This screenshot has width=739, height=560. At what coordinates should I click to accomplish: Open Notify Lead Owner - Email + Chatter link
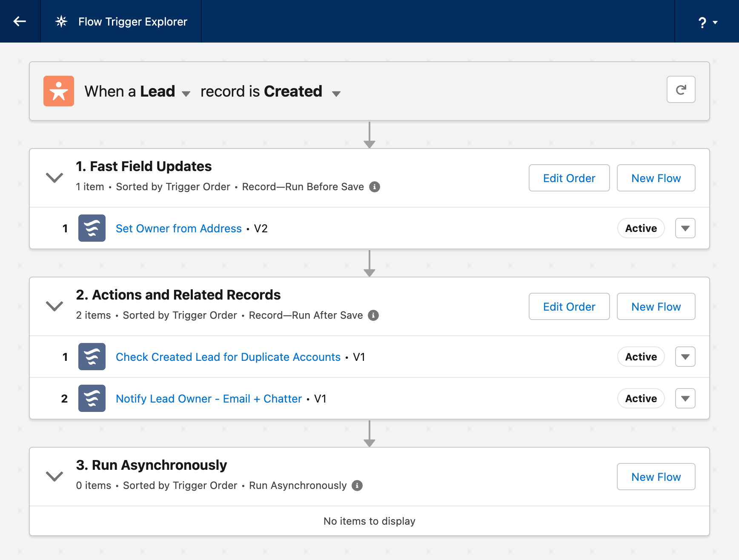click(209, 399)
